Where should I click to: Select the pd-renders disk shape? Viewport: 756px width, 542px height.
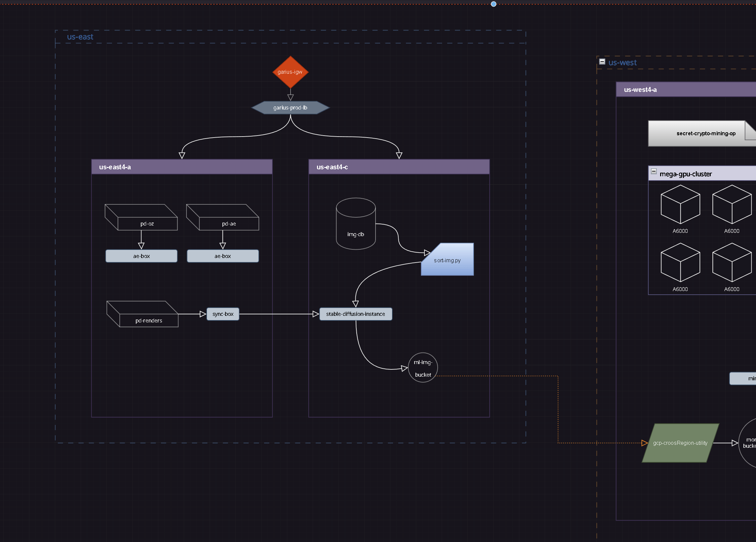pos(142,314)
